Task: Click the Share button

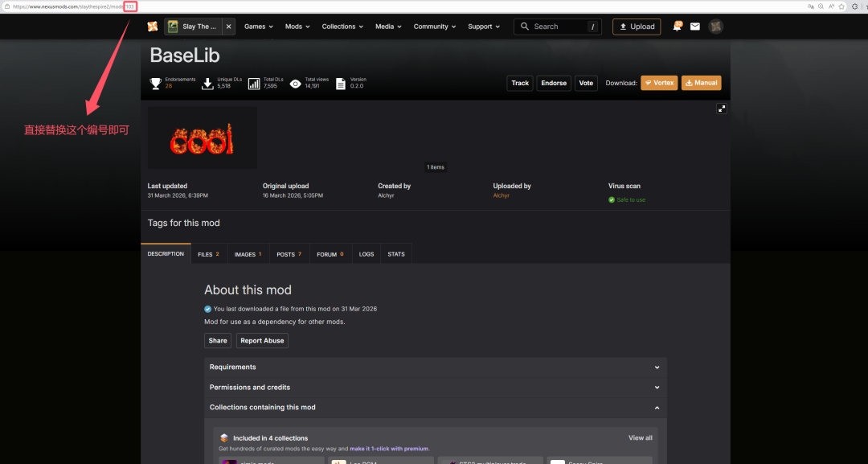Action: [x=218, y=340]
